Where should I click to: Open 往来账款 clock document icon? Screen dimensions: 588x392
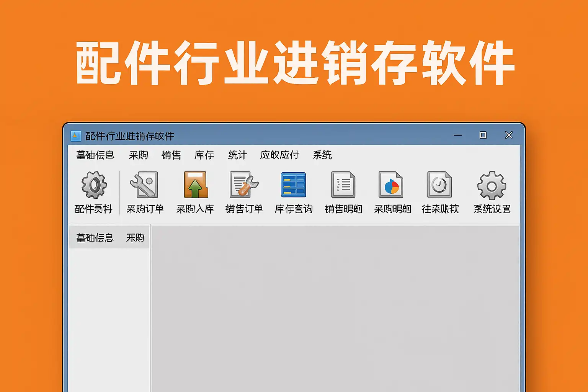tap(439, 185)
